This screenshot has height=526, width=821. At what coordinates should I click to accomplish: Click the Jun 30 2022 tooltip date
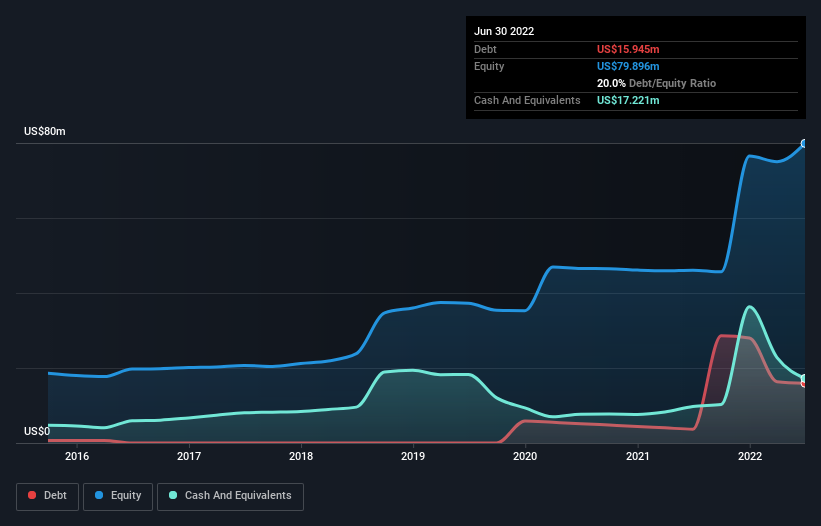[504, 31]
